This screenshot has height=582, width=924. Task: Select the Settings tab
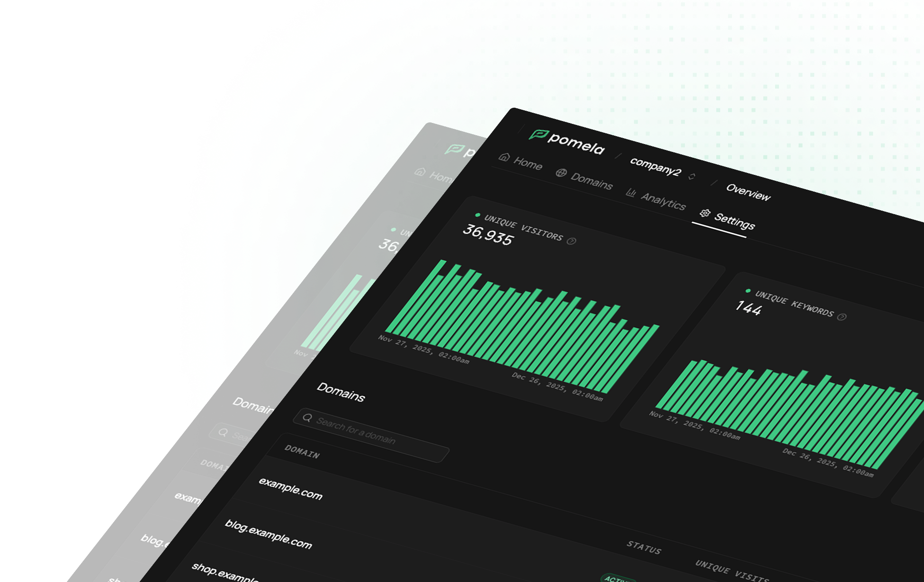[x=728, y=218]
